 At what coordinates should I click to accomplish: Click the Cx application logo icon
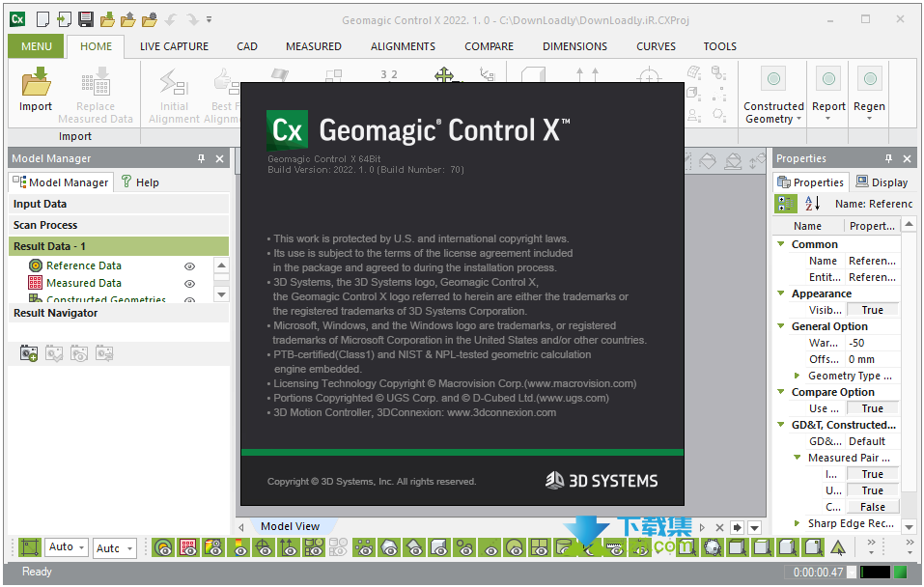point(17,19)
